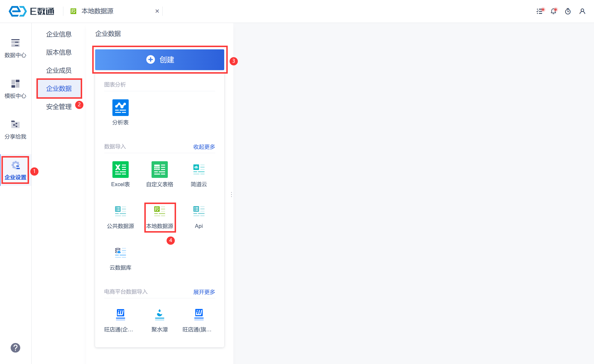594x364 pixels.
Task: Click the blue 创建 button
Action: [159, 60]
